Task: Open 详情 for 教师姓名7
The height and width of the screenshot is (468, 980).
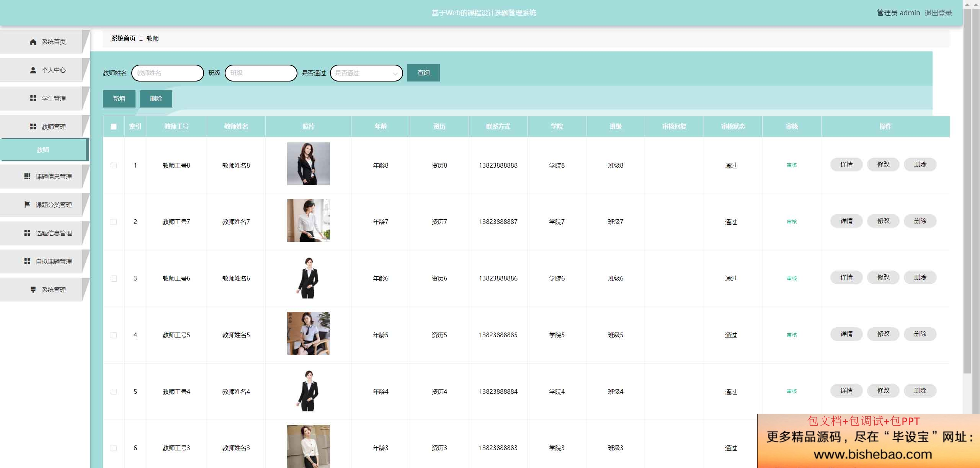Action: [x=846, y=221]
